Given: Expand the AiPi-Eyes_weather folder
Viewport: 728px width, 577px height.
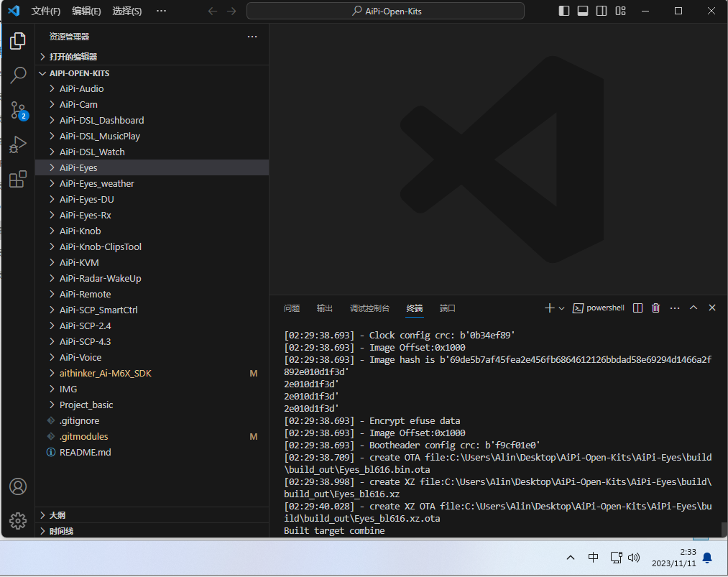Looking at the screenshot, I should (152, 183).
